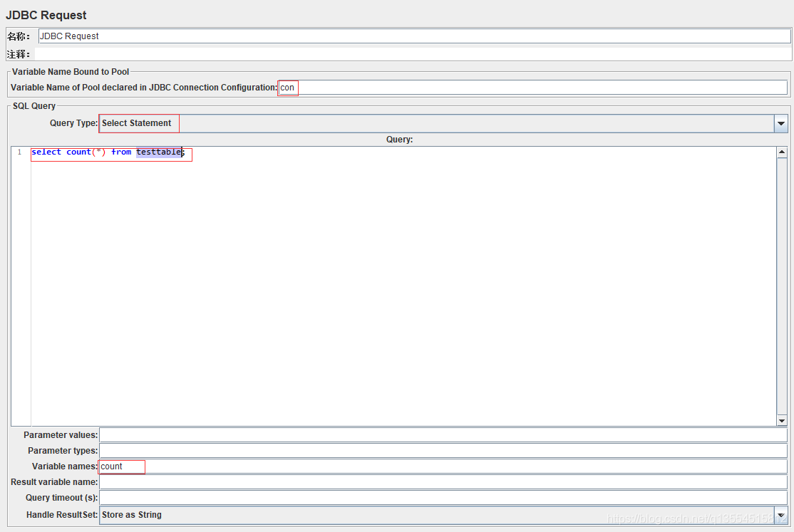794x532 pixels.
Task: Open the Query Type dropdown arrow
Action: [x=781, y=123]
